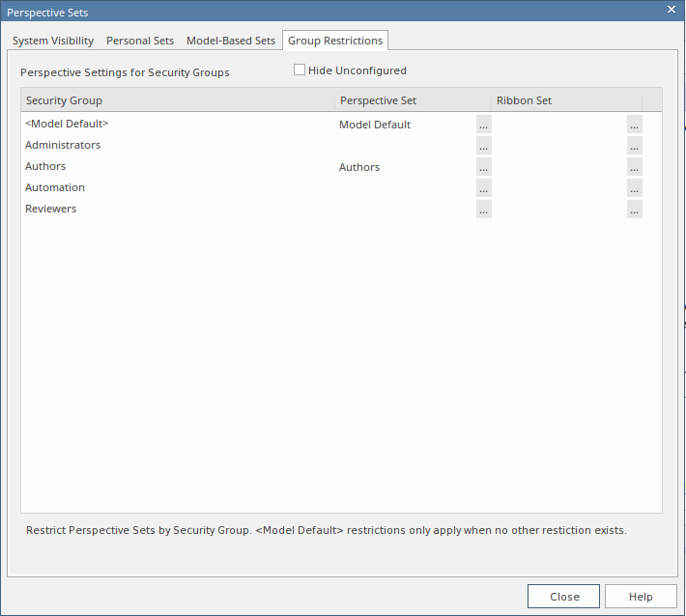686x616 pixels.
Task: Open Ribbon Set ellipsis for Administrators row
Action: pos(634,146)
